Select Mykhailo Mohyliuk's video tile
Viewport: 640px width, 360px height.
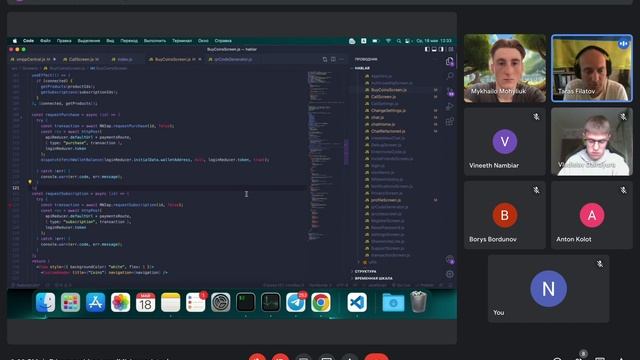(504, 68)
